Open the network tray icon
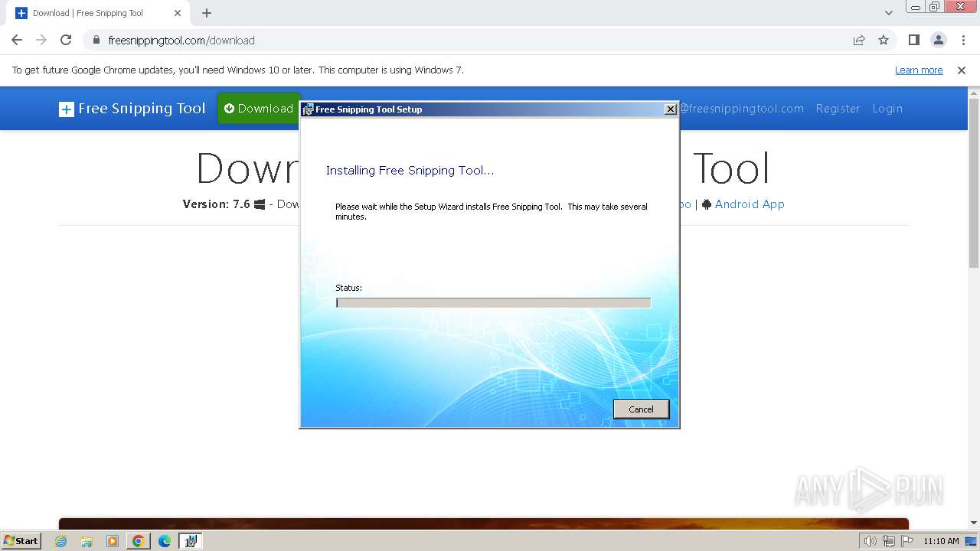Viewport: 980px width, 551px height. click(889, 541)
